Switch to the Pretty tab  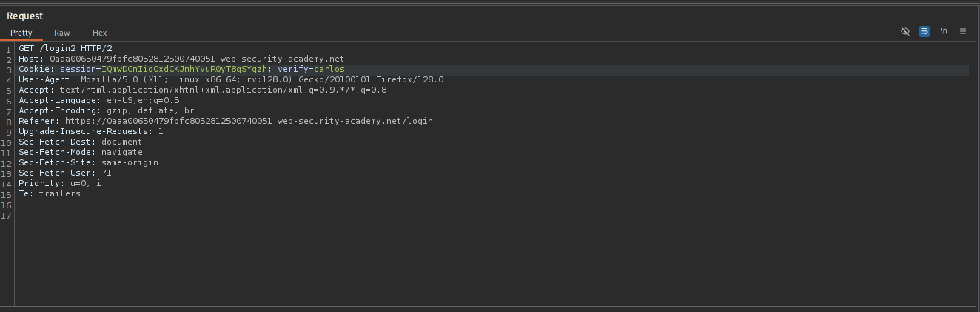[x=21, y=33]
